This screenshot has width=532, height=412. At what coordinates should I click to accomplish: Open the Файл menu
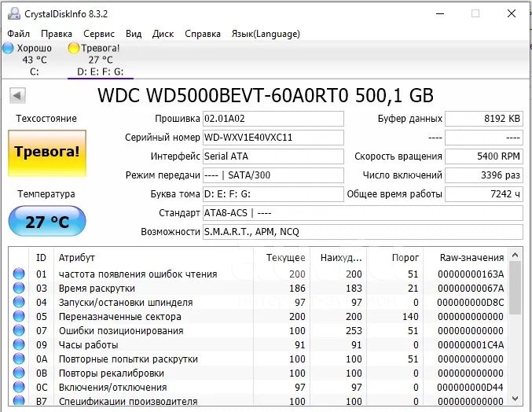19,34
